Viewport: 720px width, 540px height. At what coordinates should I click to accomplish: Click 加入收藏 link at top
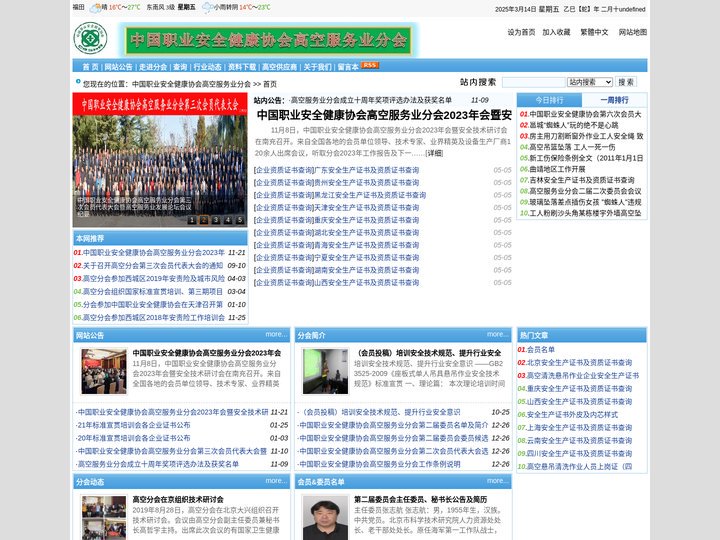pyautogui.click(x=556, y=32)
